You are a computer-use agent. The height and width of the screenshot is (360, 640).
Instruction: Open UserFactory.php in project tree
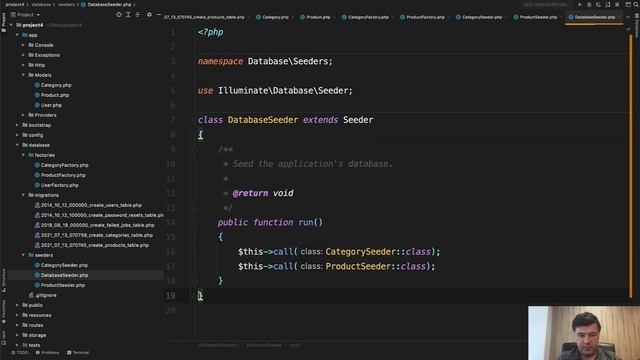(60, 185)
